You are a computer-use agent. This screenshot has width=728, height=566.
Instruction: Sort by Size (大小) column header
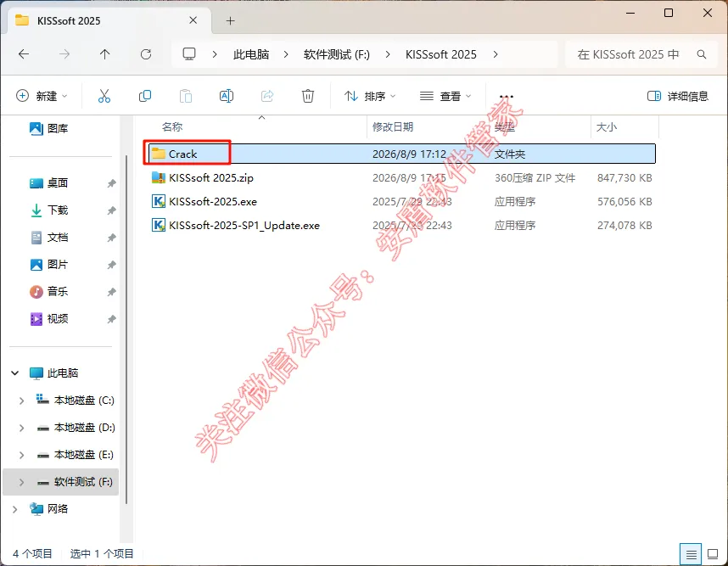607,126
